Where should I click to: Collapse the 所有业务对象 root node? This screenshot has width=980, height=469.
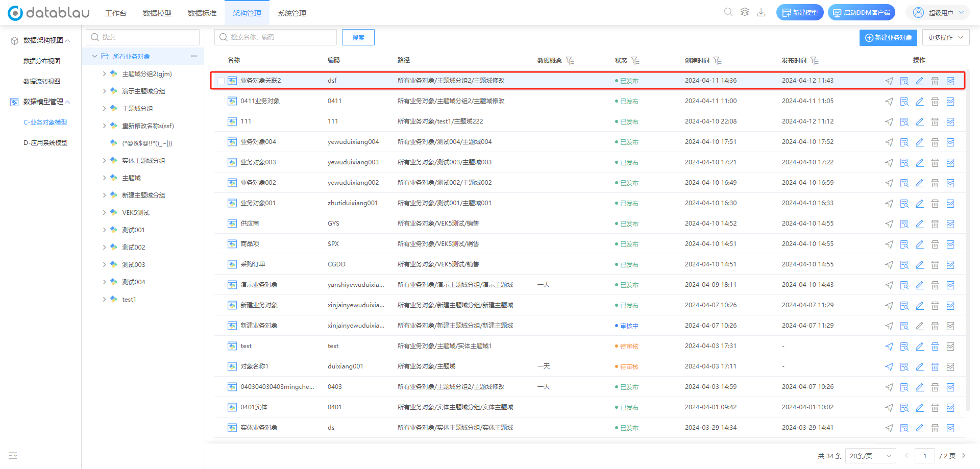click(x=94, y=56)
